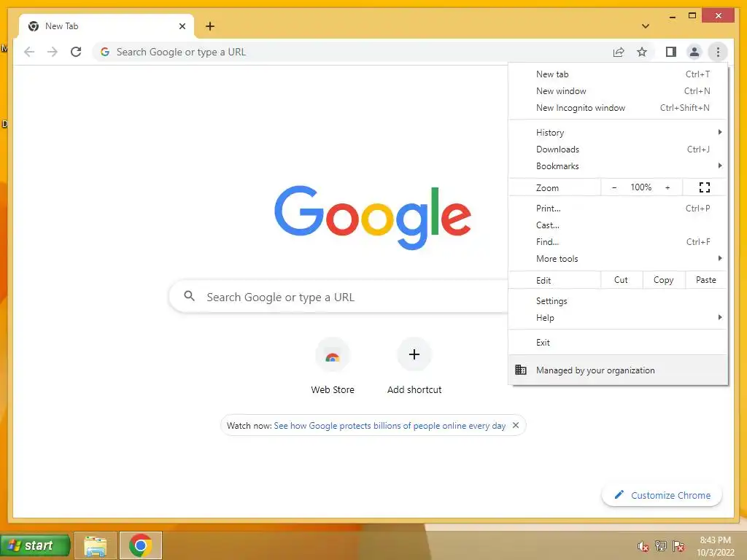Open Chrome from the taskbar
747x560 pixels.
click(141, 545)
